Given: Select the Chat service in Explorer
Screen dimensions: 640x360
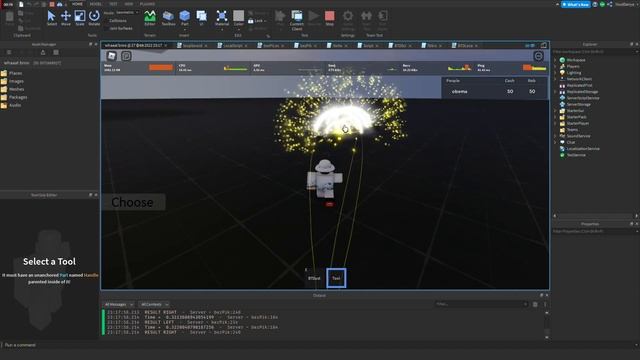Looking at the screenshot, I should (x=571, y=142).
